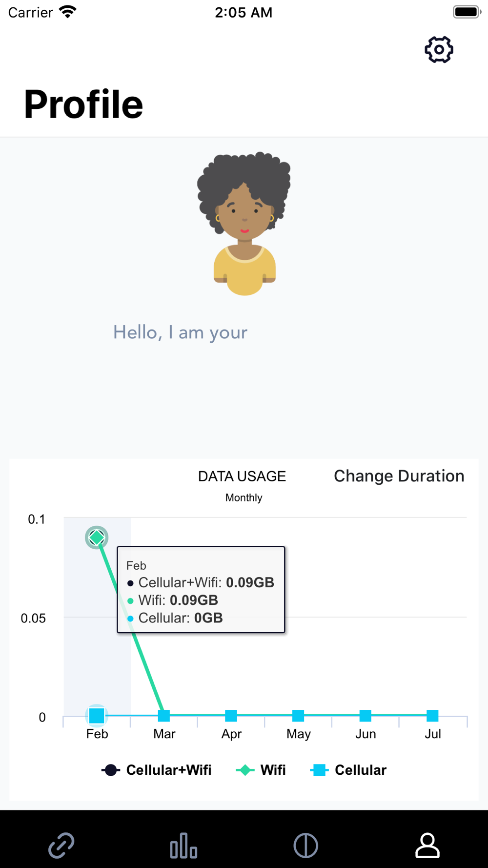Open the bar chart statistics tab
Screen dimensions: 488x868
(183, 846)
